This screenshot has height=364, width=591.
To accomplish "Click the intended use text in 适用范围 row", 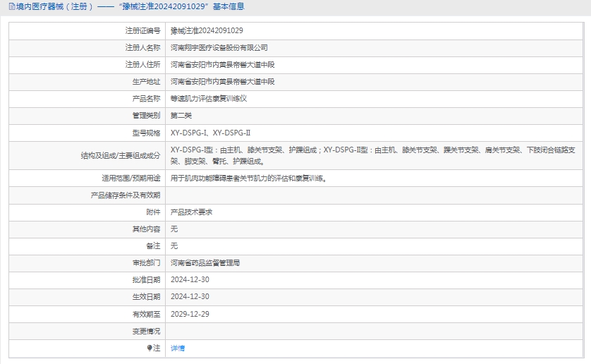I will tap(248, 178).
